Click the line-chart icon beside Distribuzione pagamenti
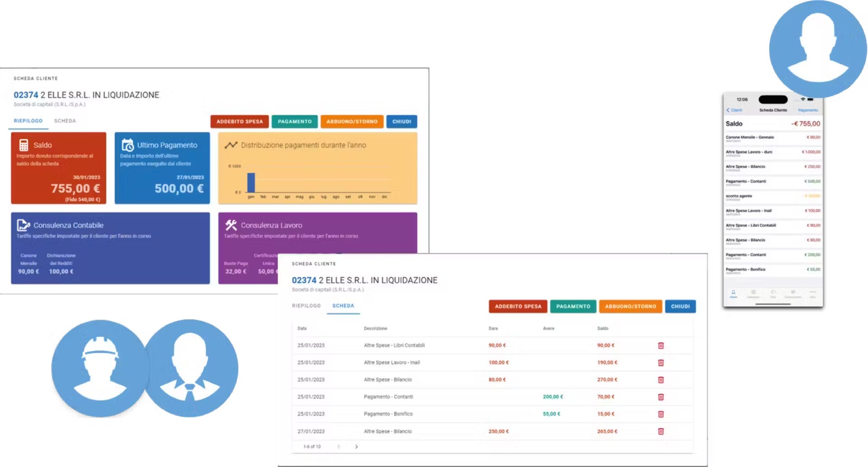 231,145
